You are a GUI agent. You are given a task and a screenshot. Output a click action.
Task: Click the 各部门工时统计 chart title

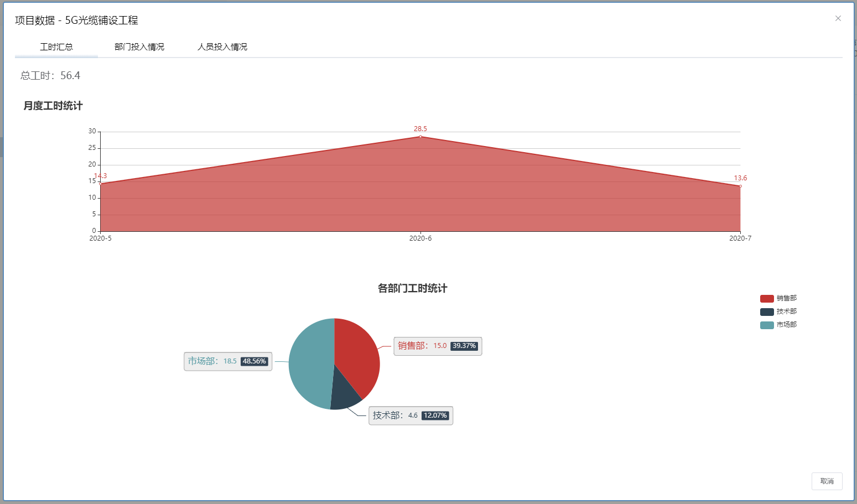(413, 288)
